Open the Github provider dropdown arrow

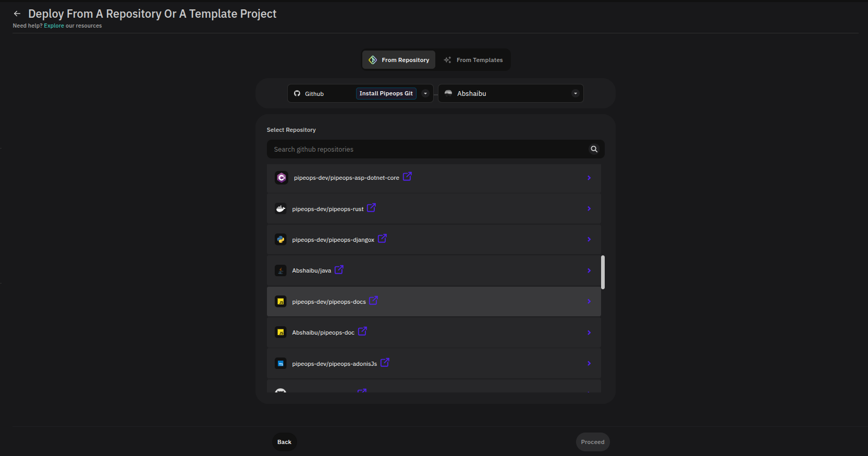point(425,93)
